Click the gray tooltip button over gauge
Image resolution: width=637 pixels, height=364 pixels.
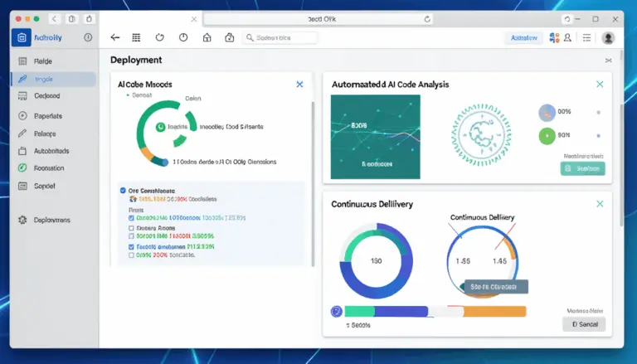497,287
